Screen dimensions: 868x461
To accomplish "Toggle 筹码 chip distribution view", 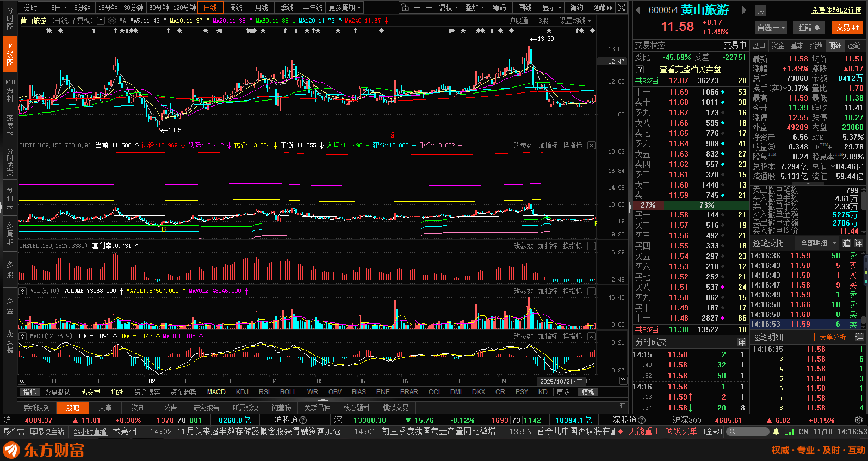I will [499, 8].
